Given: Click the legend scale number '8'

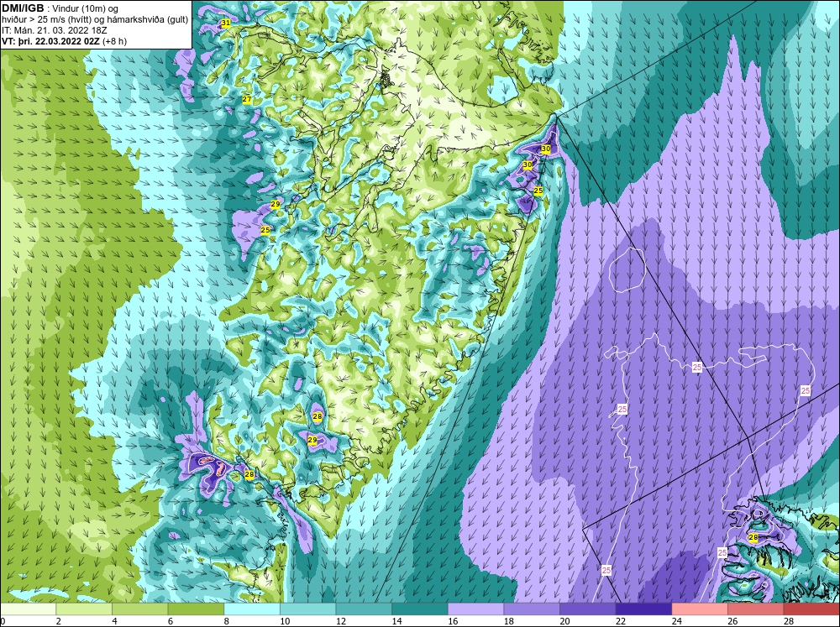Looking at the screenshot, I should pos(226,621).
